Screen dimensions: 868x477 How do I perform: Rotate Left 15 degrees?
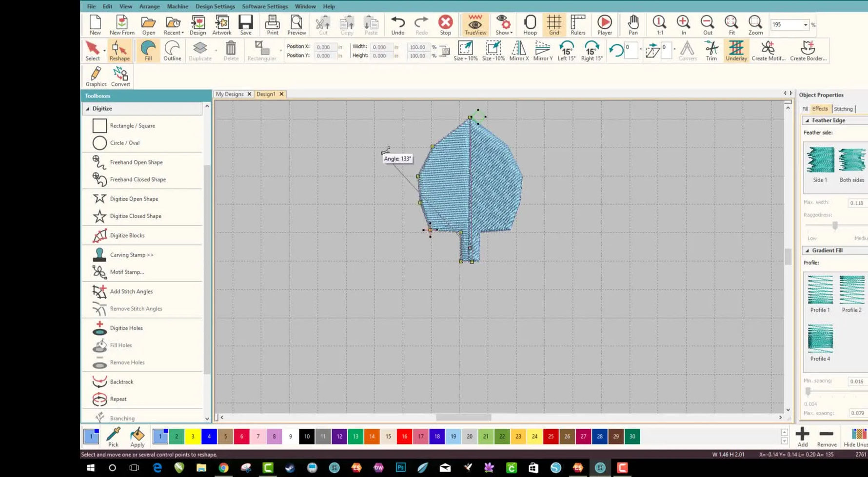[x=567, y=51]
